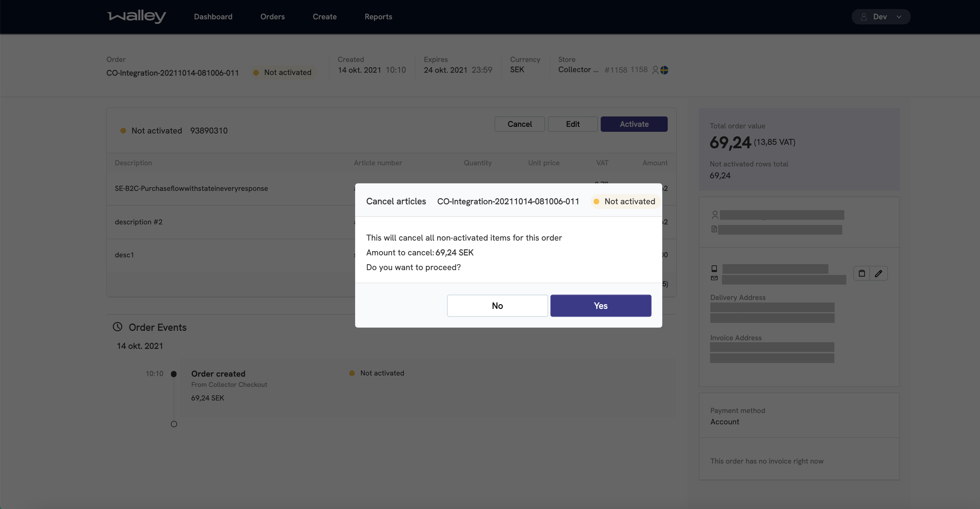Open the Orders menu item
Image resolution: width=980 pixels, height=509 pixels.
[x=272, y=17]
